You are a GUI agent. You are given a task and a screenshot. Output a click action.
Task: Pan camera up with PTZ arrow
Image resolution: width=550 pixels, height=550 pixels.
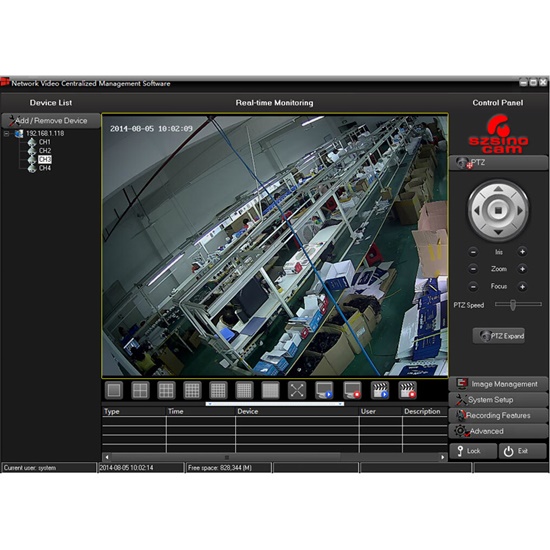[498, 189]
